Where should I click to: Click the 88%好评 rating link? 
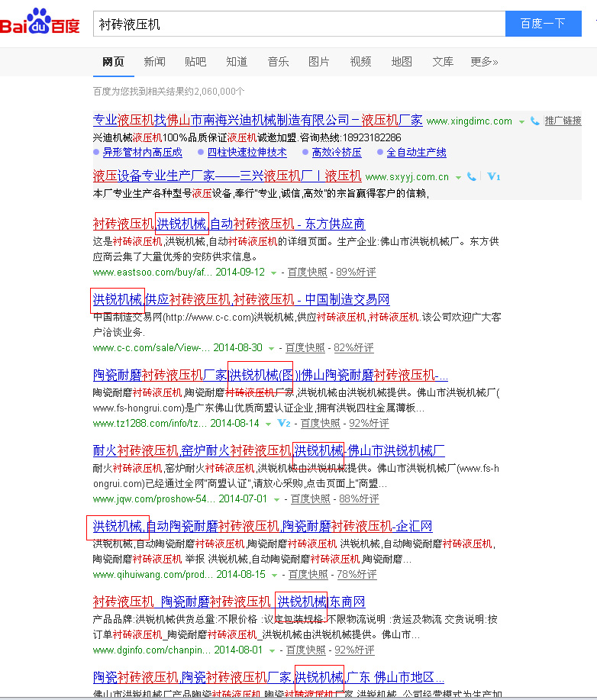(x=359, y=498)
